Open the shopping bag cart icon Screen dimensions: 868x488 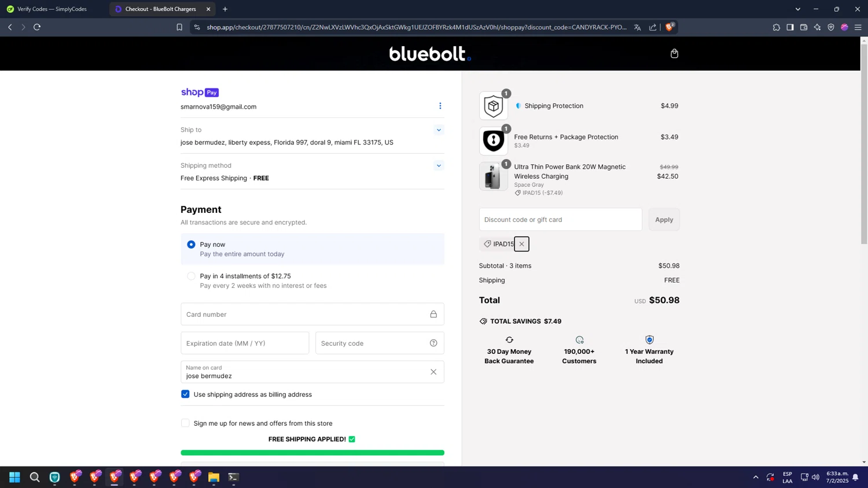(674, 54)
